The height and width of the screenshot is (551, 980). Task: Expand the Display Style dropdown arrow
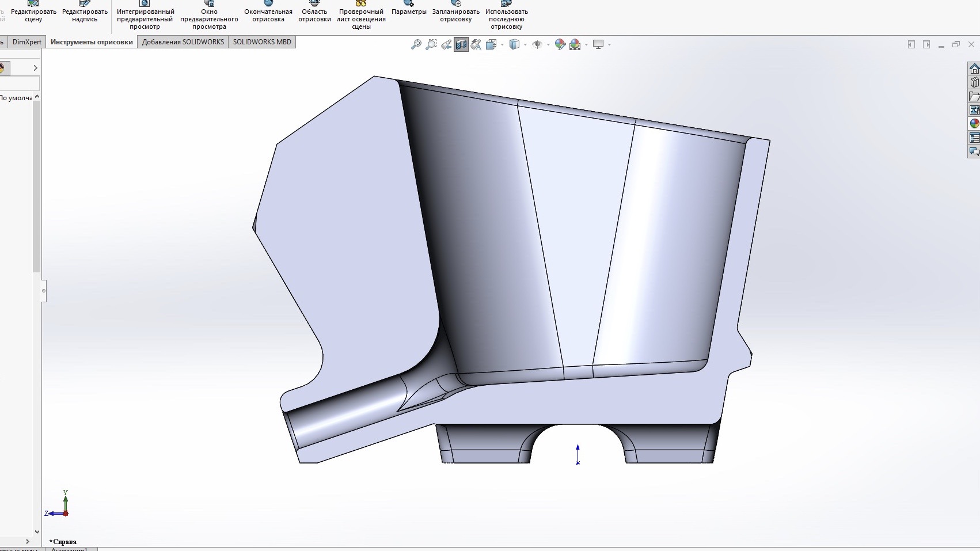click(525, 44)
